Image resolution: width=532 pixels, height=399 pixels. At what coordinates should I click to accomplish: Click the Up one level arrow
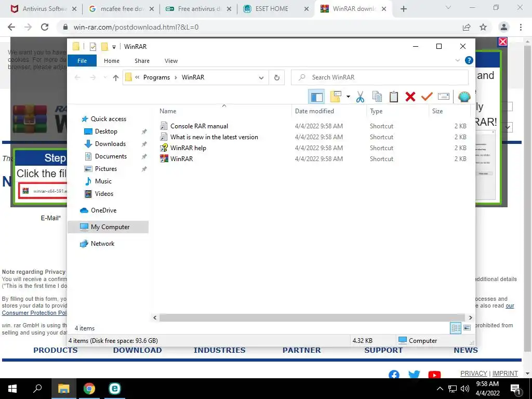(116, 78)
